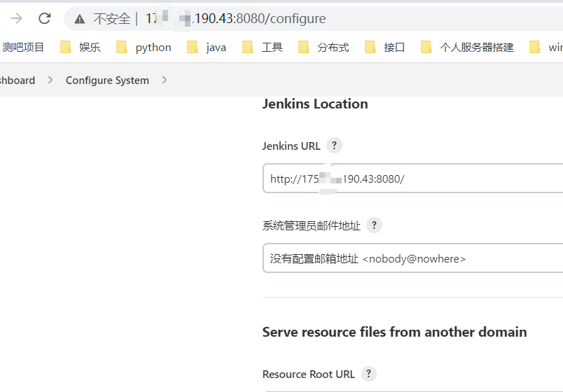Open the 接口 bookmark folder

point(384,48)
